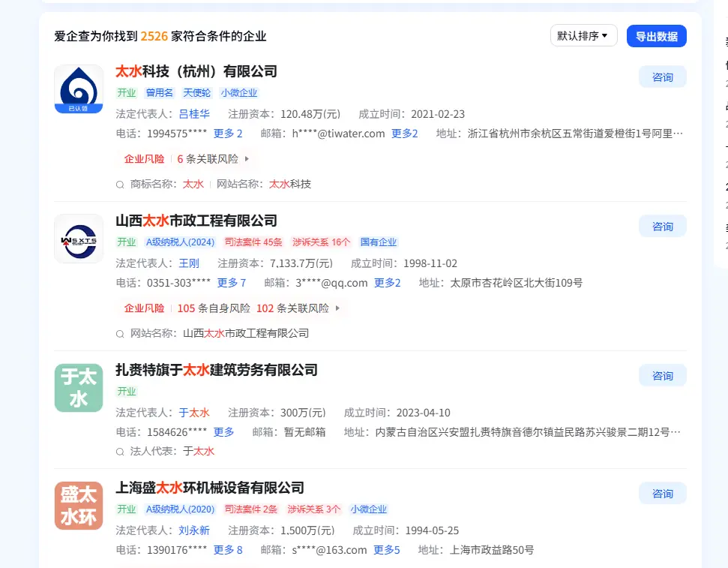Click 咨询 for 扎赉特旗于太水建筑劳务
The image size is (728, 568).
(663, 376)
